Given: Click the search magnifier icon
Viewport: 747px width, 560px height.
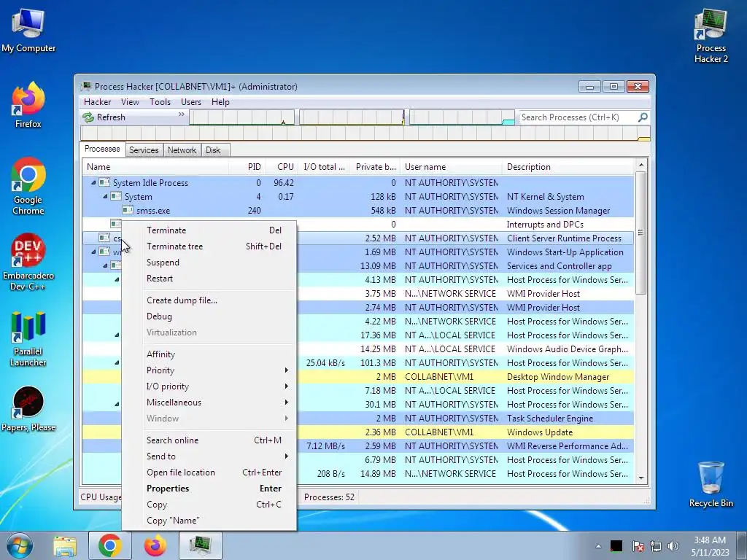Looking at the screenshot, I should point(643,117).
